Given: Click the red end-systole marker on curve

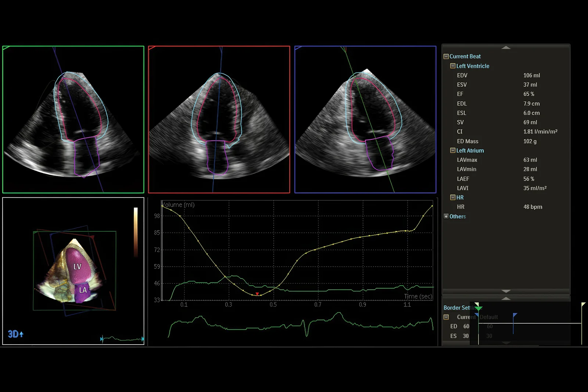Looking at the screenshot, I should [x=257, y=294].
